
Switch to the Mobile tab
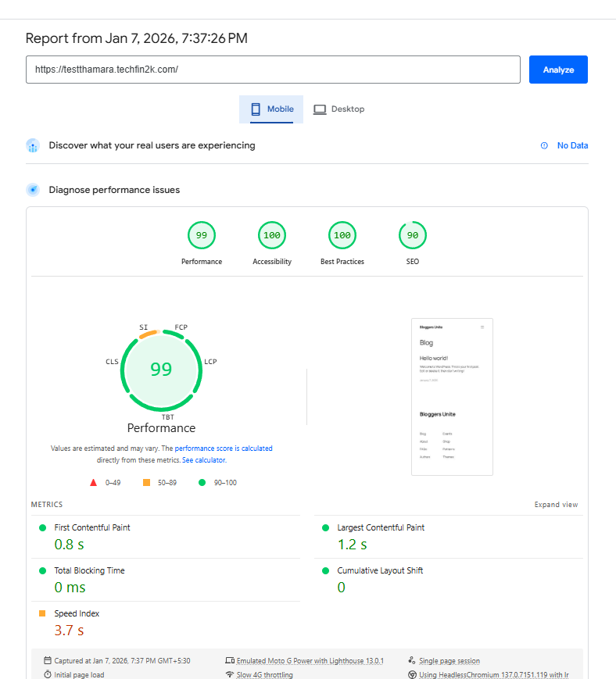tap(271, 109)
